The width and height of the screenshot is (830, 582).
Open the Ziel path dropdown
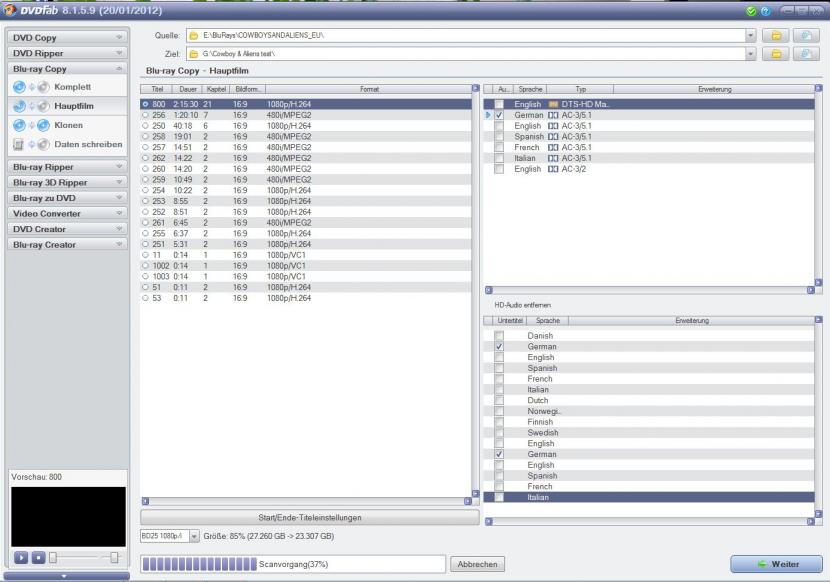pyautogui.click(x=751, y=54)
